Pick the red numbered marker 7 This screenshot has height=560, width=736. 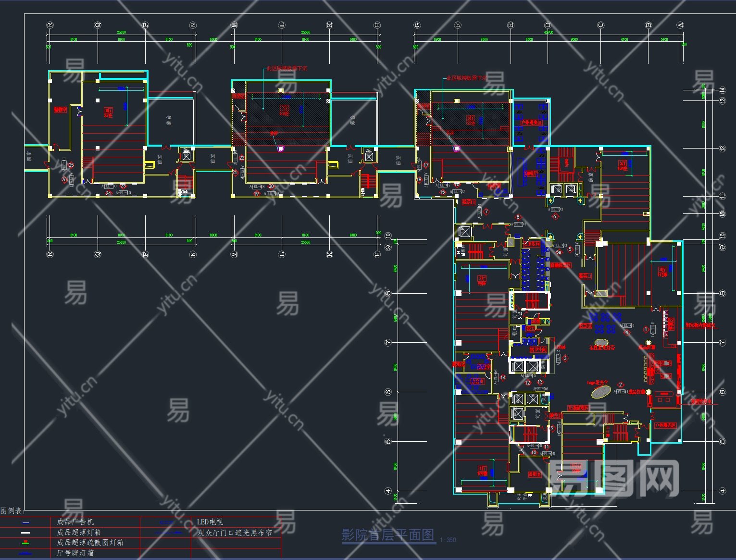(x=486, y=212)
